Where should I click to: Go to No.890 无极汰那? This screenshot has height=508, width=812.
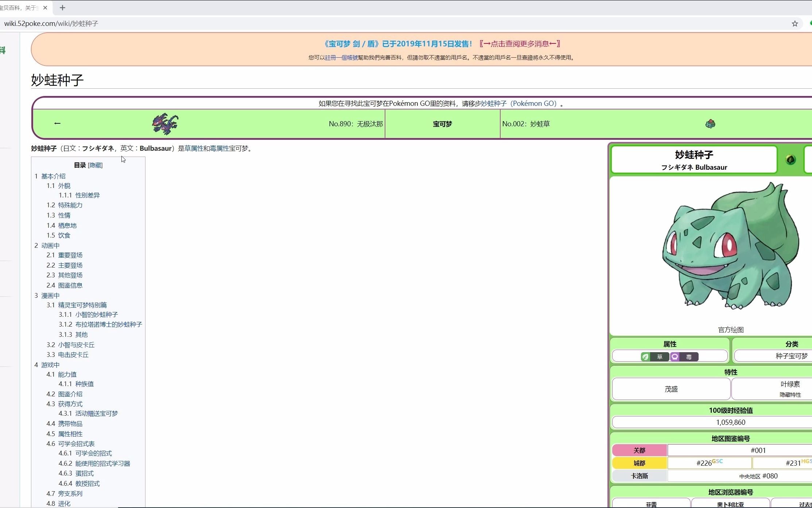[x=356, y=124]
